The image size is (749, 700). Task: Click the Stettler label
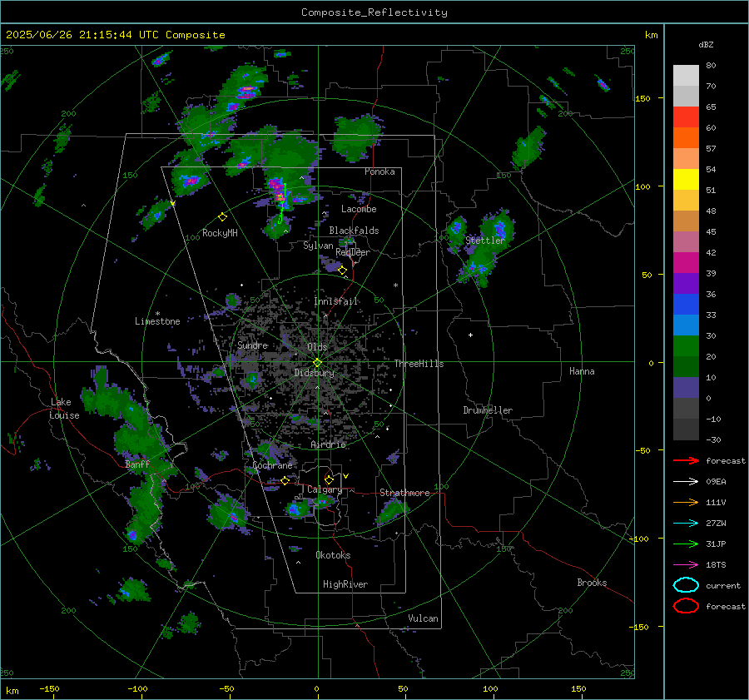pos(485,241)
